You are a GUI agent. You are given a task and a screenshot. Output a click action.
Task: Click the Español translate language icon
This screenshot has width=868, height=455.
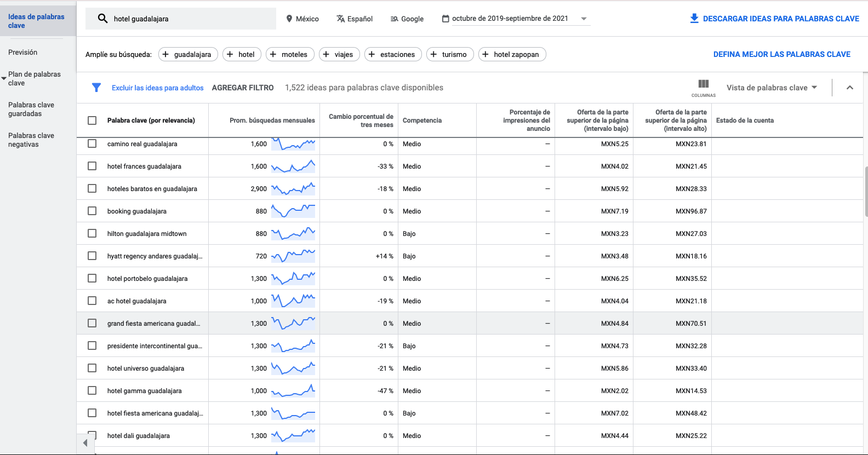(341, 19)
